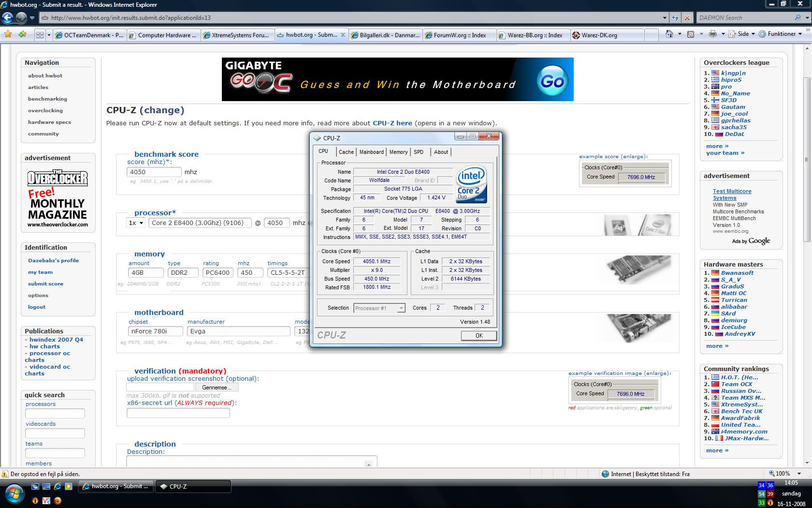Click the logout link
The image size is (812, 508).
[x=37, y=307]
